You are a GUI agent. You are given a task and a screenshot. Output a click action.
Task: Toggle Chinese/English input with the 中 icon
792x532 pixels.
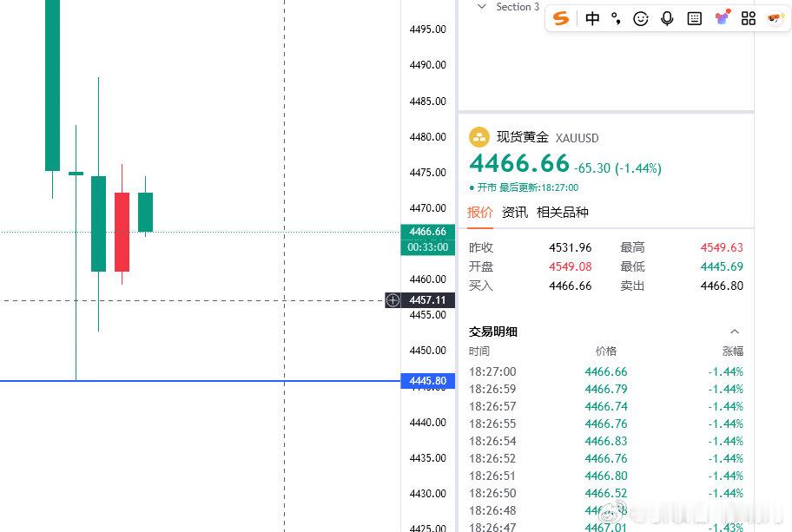(592, 18)
